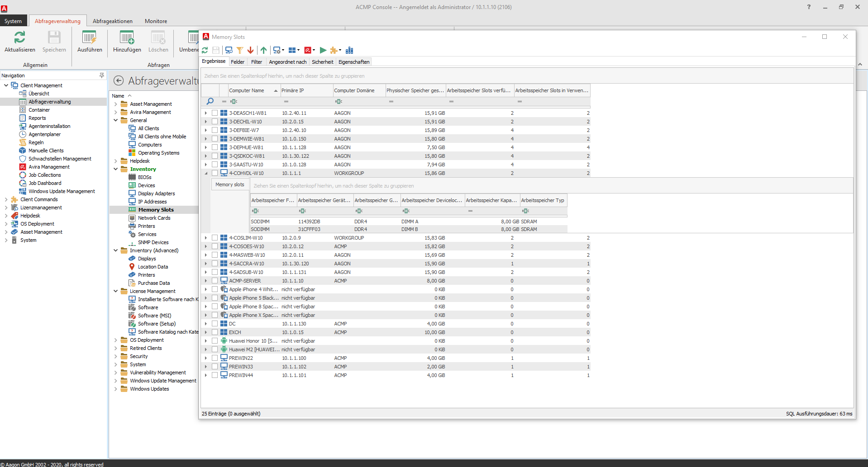Click the save disk icon in Memory Slots toolbar

pos(216,50)
